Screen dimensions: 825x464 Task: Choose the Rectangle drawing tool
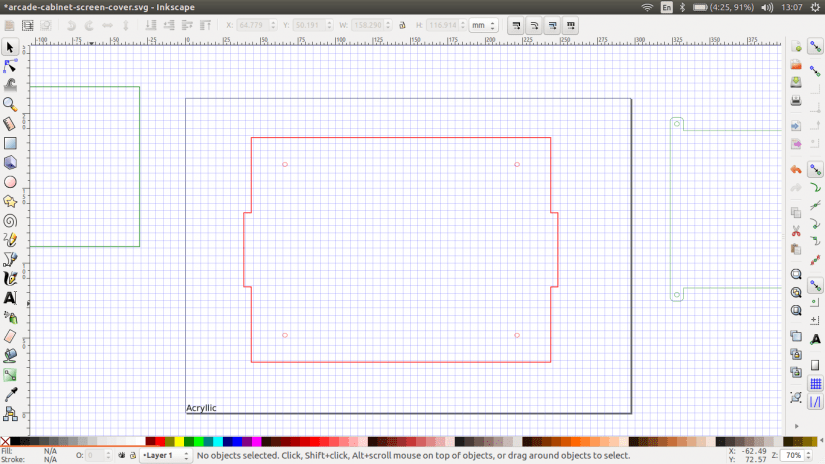tap(10, 143)
